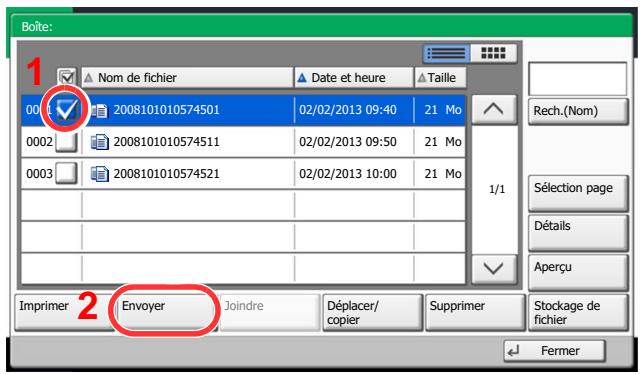640x374 pixels.
Task: Close the box with Fermer
Action: [554, 351]
